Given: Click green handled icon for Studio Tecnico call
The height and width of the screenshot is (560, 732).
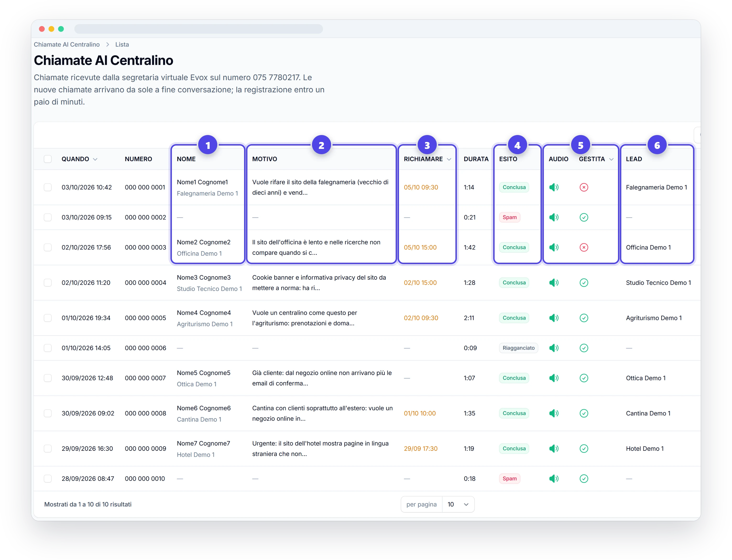Looking at the screenshot, I should (584, 283).
